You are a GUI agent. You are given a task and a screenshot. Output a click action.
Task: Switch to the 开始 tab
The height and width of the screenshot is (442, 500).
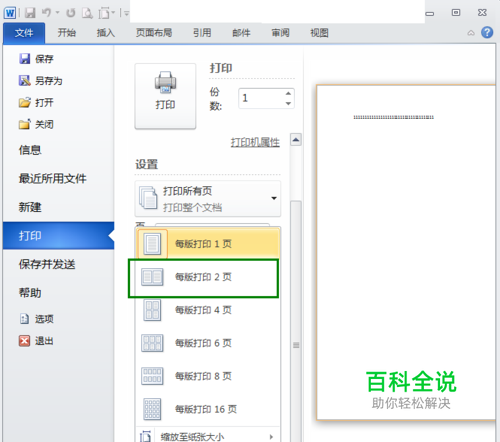pyautogui.click(x=67, y=33)
